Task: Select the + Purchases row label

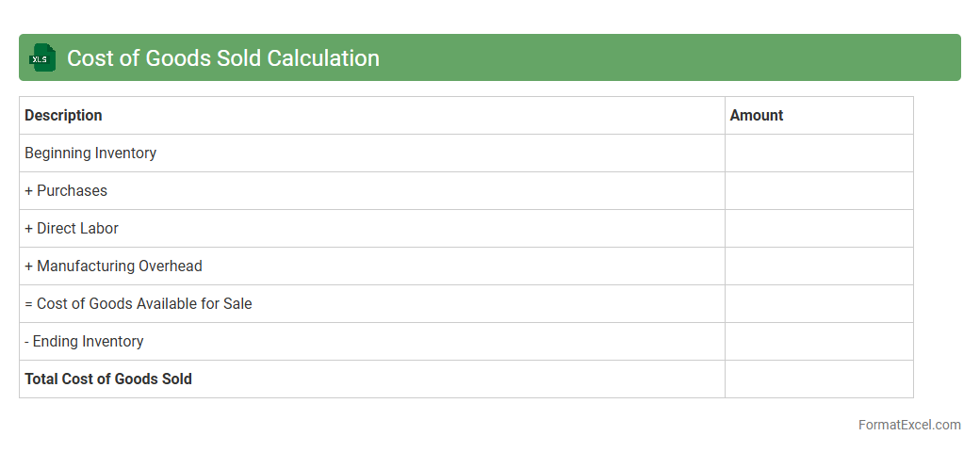Action: coord(66,190)
